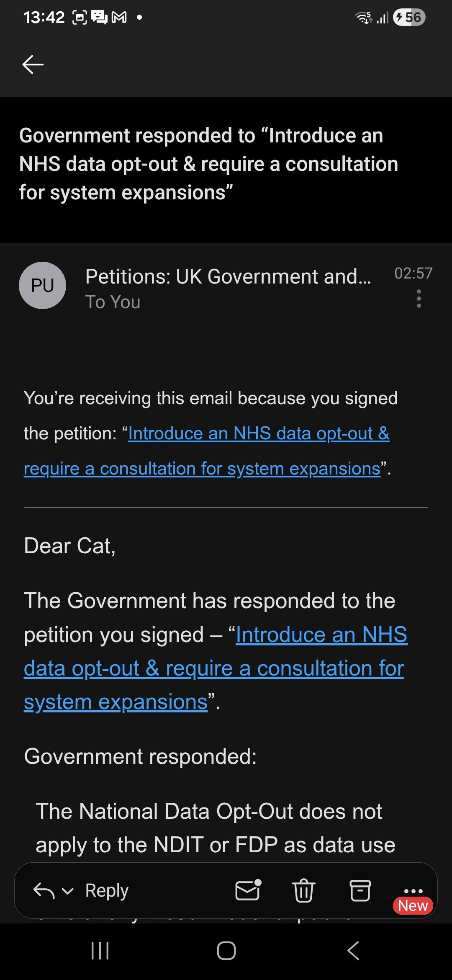The image size is (452, 980).
Task: Expand the truncated sender name
Action: [x=228, y=276]
